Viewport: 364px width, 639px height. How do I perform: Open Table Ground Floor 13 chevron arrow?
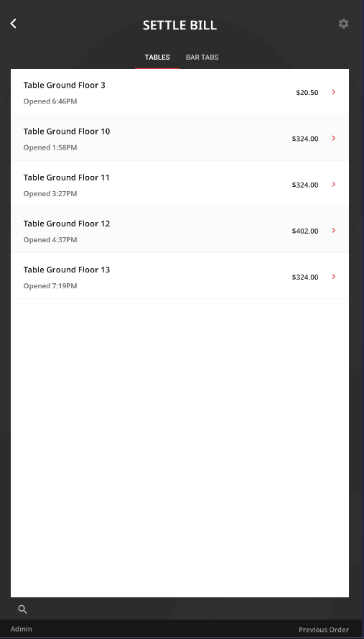click(333, 276)
